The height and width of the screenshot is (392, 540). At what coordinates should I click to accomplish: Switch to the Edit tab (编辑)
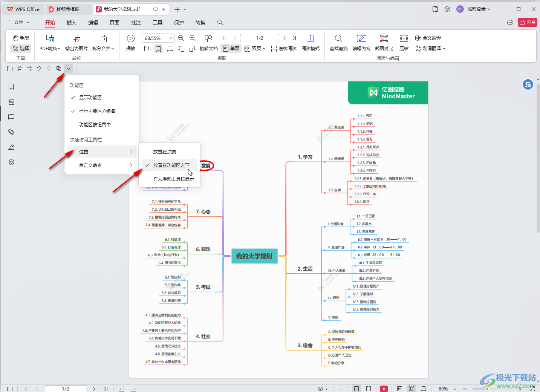(x=93, y=23)
